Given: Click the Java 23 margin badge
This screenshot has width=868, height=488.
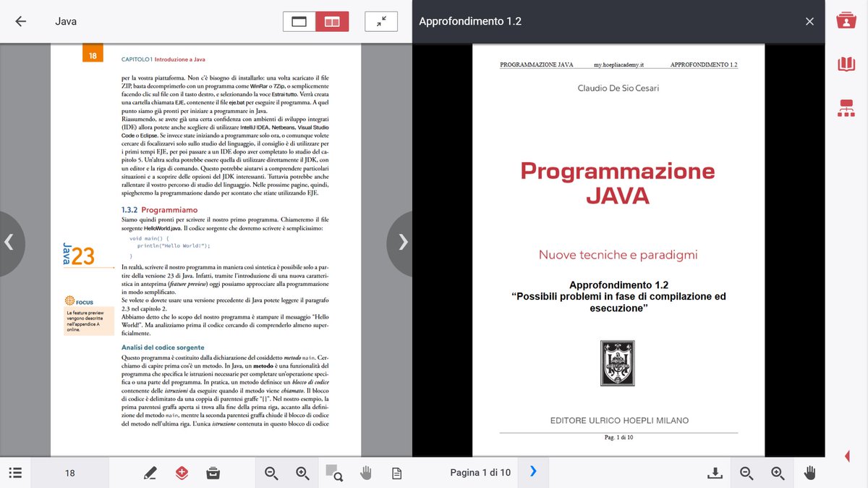Looking at the screenshot, I should click(x=79, y=256).
